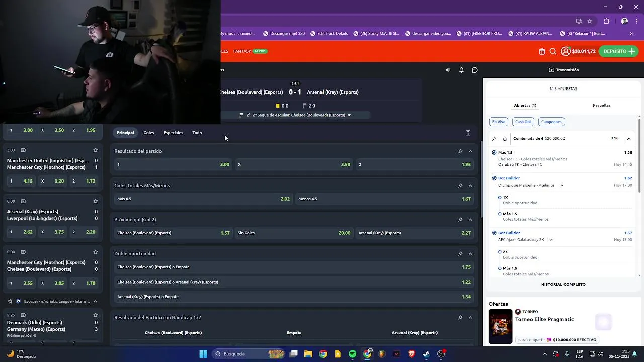This screenshot has width=644, height=362.
Task: Enable alerts bell on the Combinada de 6 bet
Action: [505, 138]
